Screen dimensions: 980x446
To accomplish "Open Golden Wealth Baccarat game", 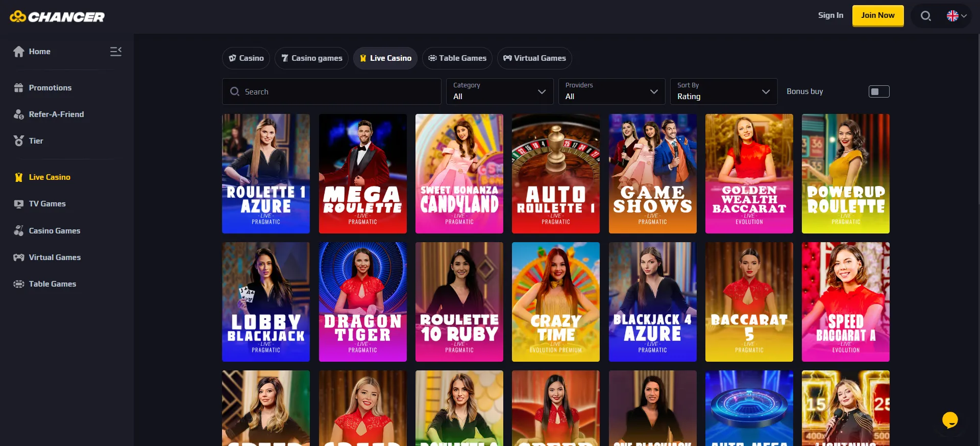I will pyautogui.click(x=749, y=174).
